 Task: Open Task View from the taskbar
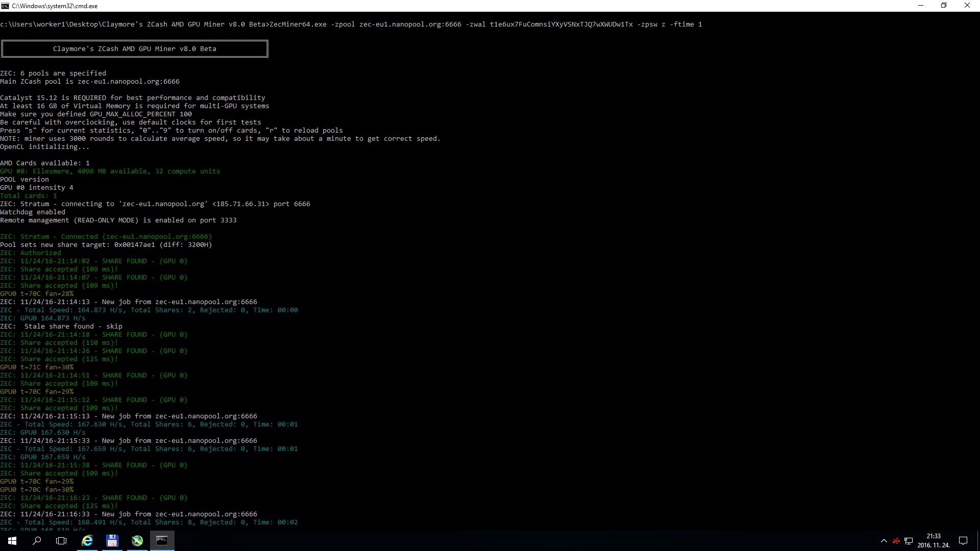[61, 541]
